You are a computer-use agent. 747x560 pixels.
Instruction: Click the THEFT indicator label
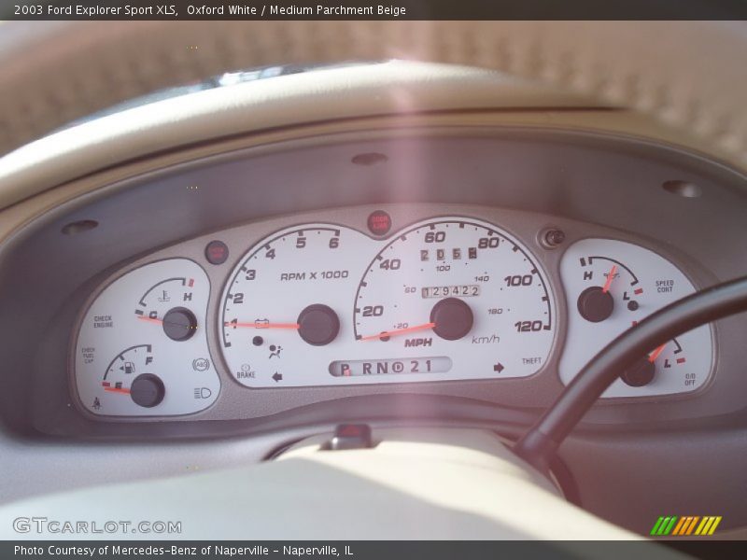click(x=531, y=360)
